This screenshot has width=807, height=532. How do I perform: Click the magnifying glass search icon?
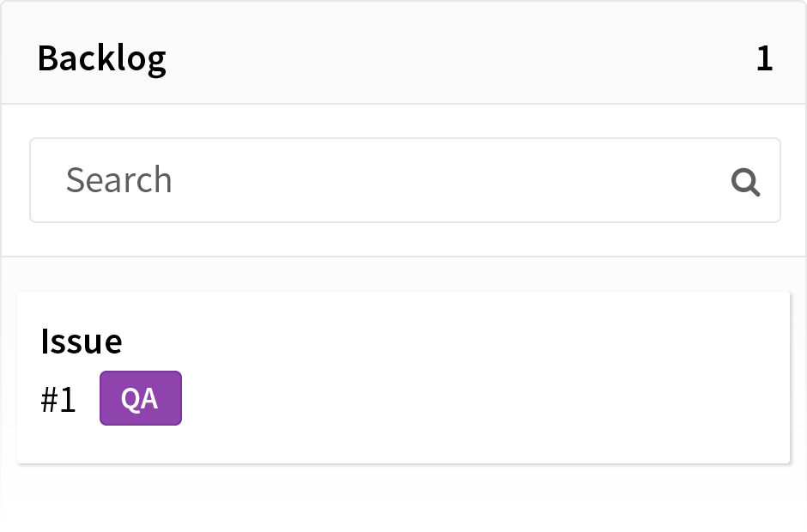tap(745, 182)
